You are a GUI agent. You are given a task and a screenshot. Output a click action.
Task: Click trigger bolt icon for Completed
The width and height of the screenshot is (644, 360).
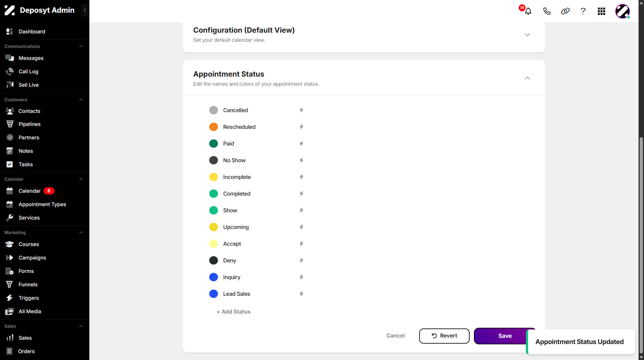tap(301, 193)
